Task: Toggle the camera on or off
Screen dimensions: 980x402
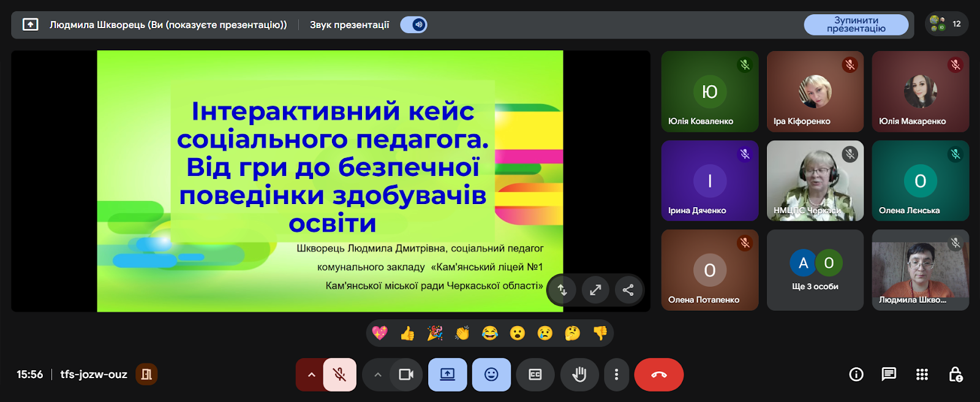Action: click(x=406, y=374)
